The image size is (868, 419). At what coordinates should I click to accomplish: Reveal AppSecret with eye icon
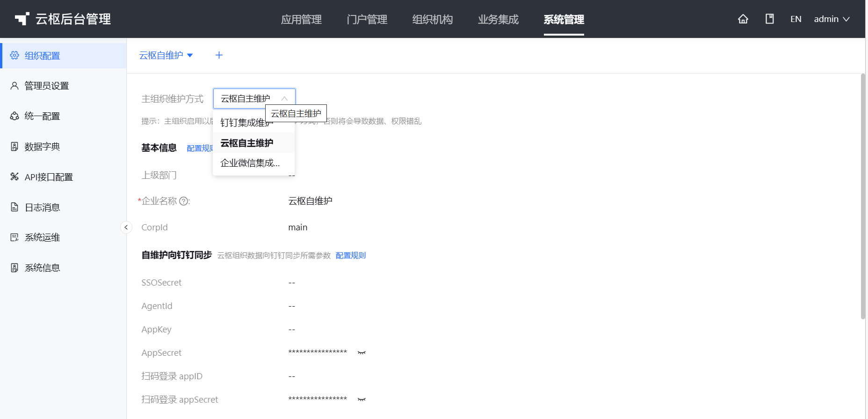362,353
